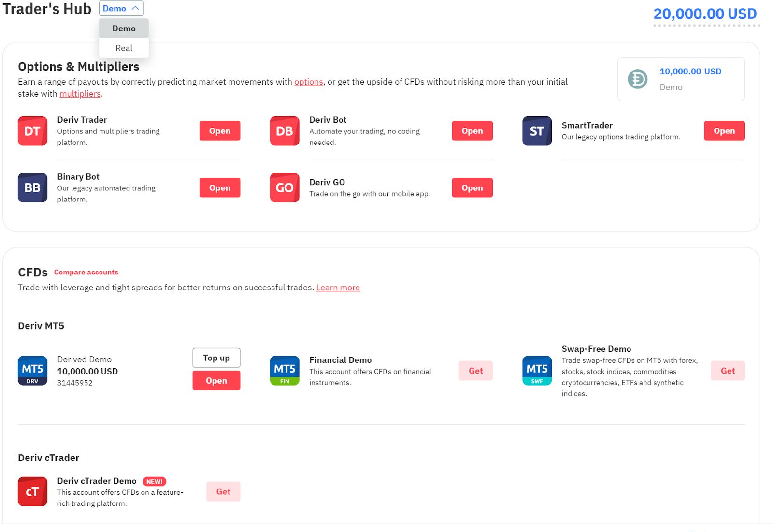773x532 pixels.
Task: Click the Deriv Trader DT icon
Action: [32, 131]
